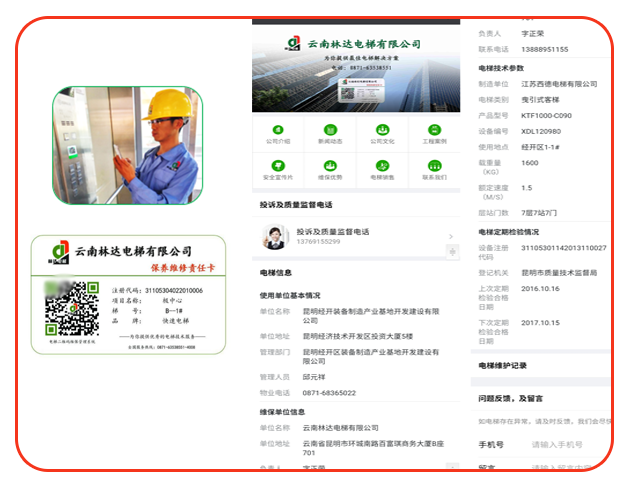This screenshot has height=480, width=630.
Task: Call the complaint number 13769155299
Action: [318, 241]
